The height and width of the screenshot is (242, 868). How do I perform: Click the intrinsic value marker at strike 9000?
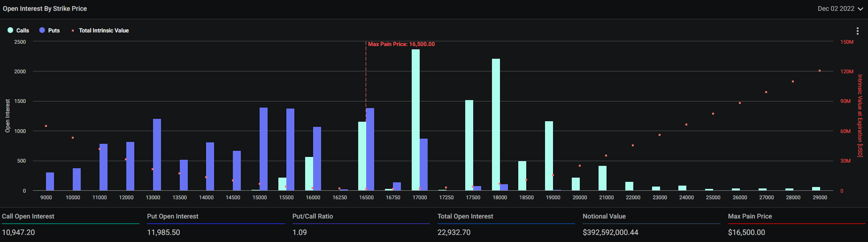point(46,126)
